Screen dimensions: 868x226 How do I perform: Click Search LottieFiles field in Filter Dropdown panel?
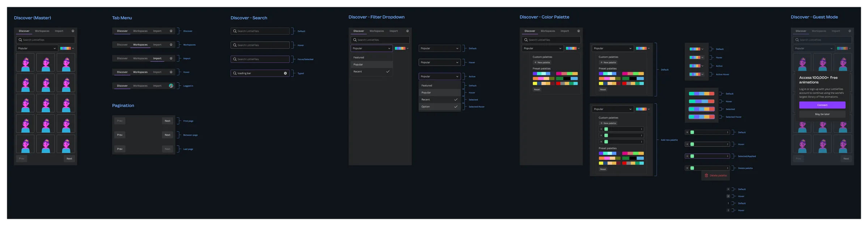tap(380, 40)
